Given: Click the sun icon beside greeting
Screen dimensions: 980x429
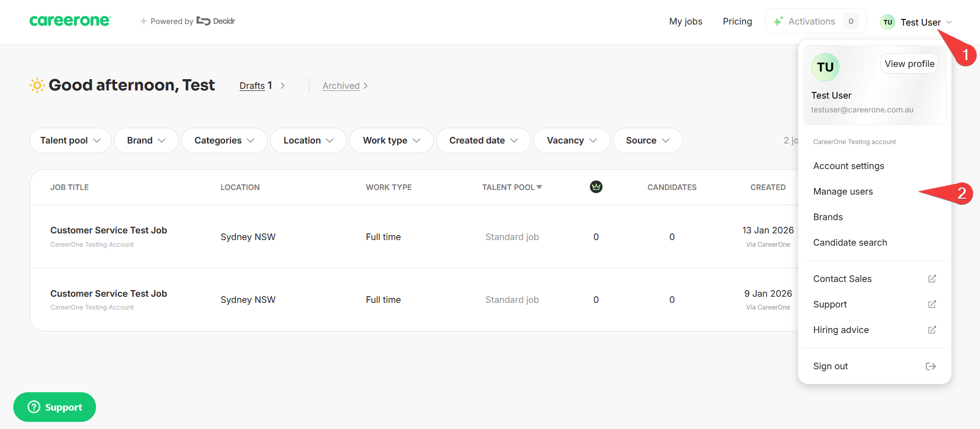Looking at the screenshot, I should pos(37,85).
